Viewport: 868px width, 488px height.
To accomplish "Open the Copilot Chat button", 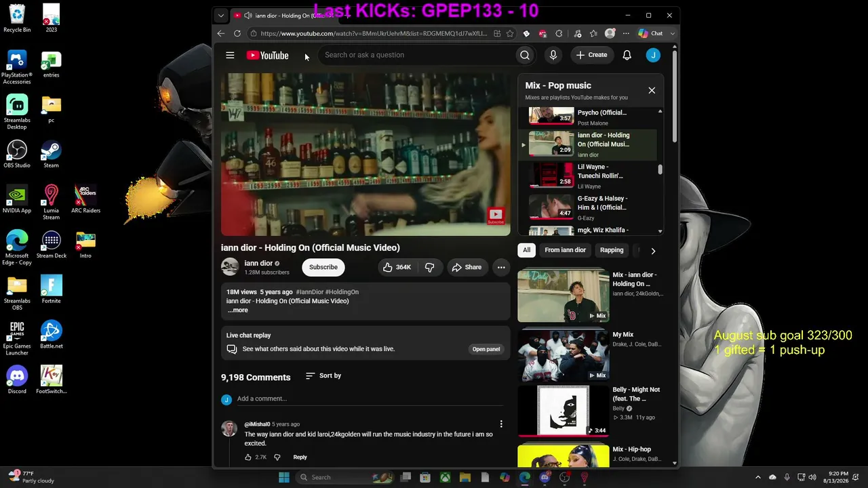I will [650, 33].
